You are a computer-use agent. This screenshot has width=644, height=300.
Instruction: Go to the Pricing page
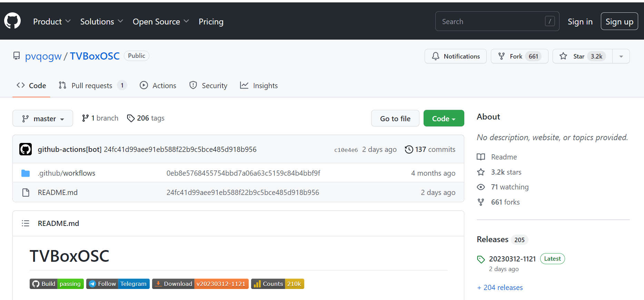[211, 21]
